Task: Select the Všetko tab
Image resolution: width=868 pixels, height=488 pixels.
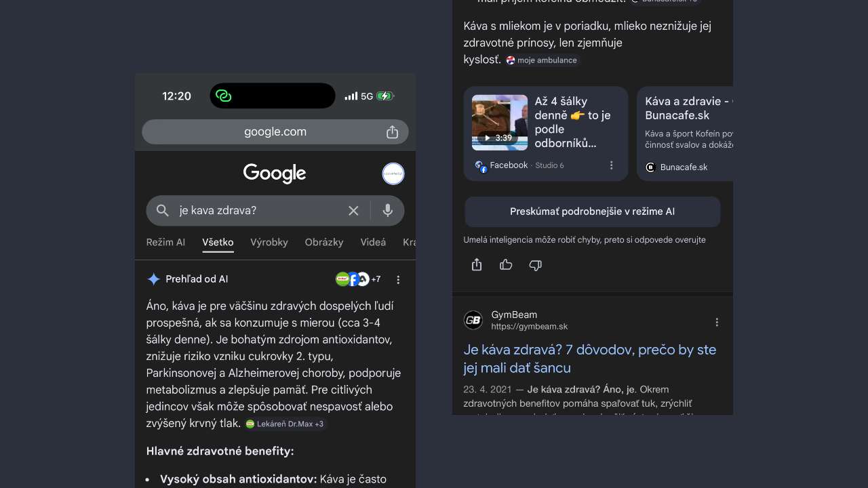Action: [x=218, y=242]
